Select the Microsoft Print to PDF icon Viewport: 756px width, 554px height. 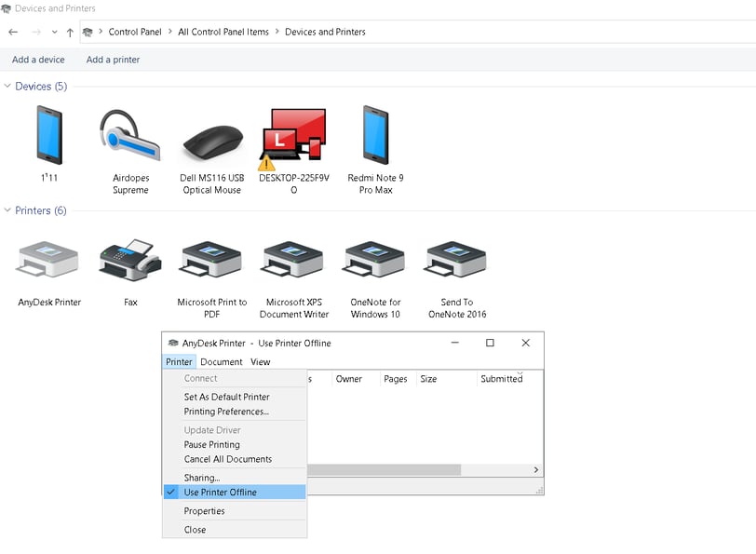[211, 259]
